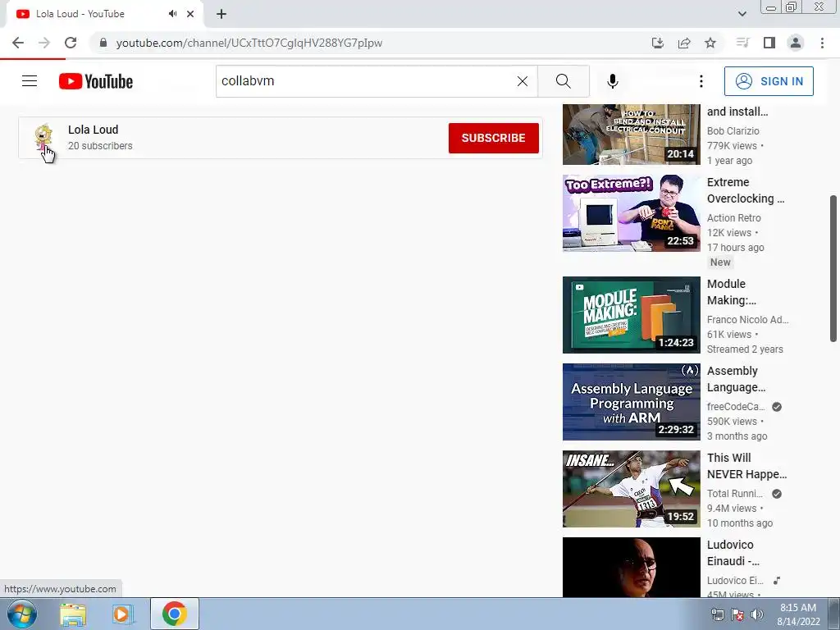Open Chrome three-dot menu
The image size is (840, 630).
pyautogui.click(x=822, y=43)
